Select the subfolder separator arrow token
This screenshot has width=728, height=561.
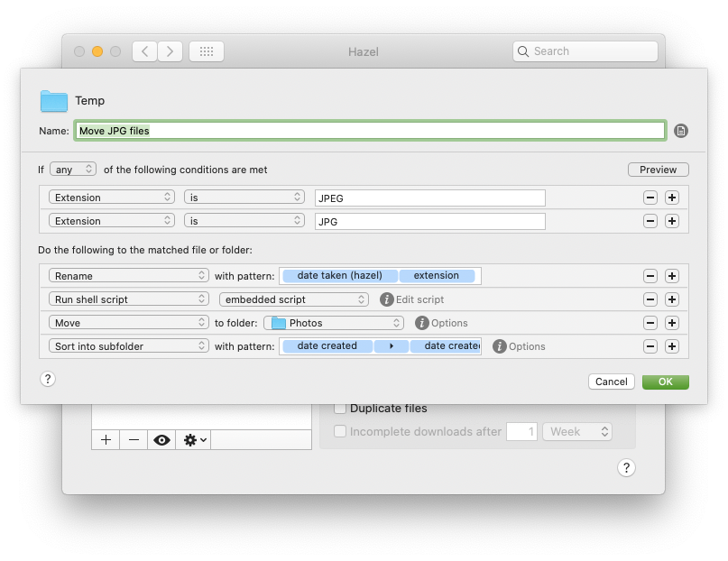point(392,346)
